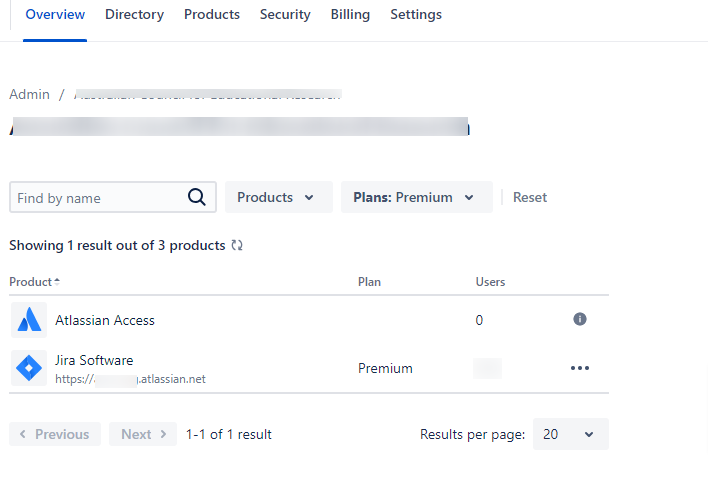This screenshot has height=480, width=708.
Task: Go to the Previous page
Action: (55, 434)
